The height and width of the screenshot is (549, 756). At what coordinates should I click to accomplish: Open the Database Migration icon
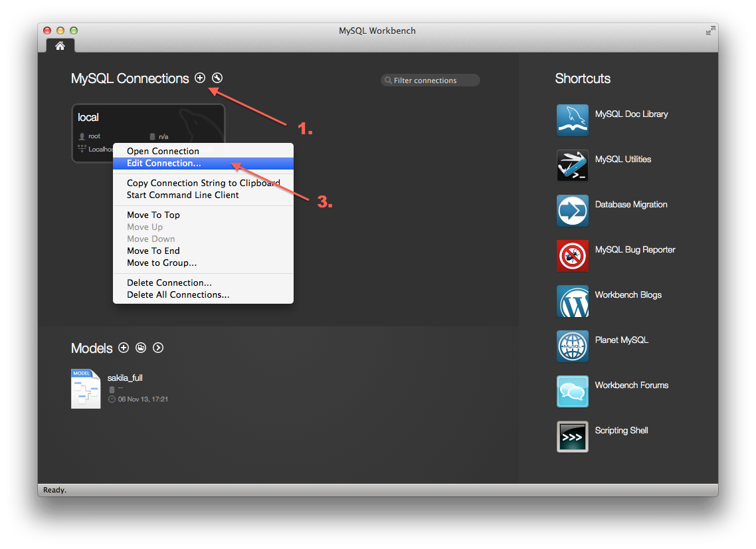(572, 211)
